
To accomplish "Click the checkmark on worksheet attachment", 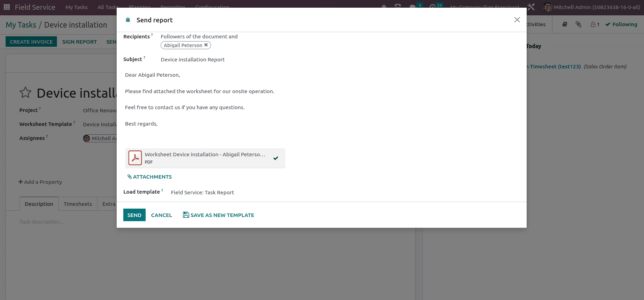I will pyautogui.click(x=276, y=158).
